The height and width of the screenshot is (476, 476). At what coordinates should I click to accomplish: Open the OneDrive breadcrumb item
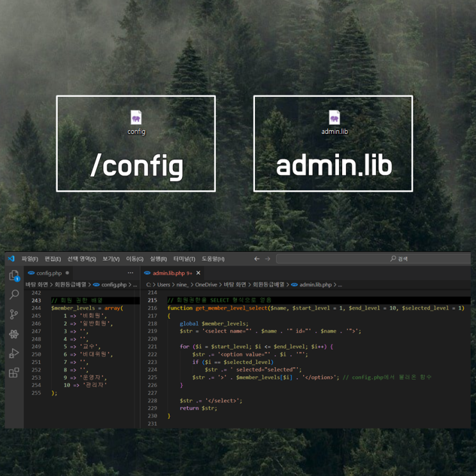coord(206,284)
